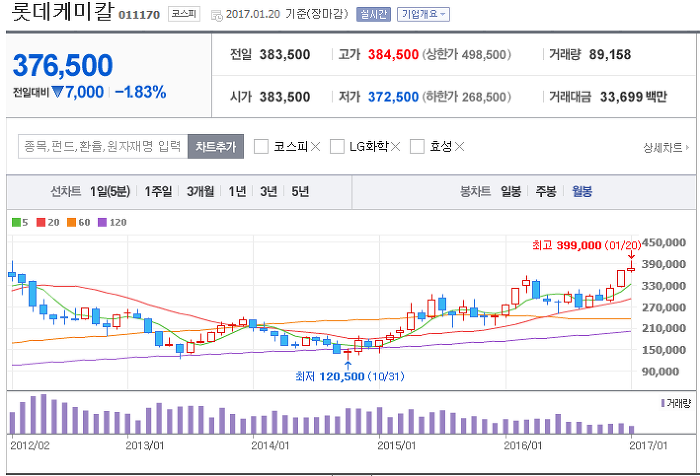
Task: Click the 최저 120,500 low marker label
Action: [x=350, y=376]
